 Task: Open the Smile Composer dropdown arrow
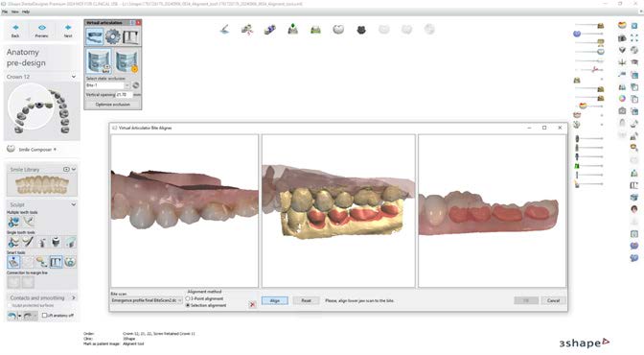point(55,150)
